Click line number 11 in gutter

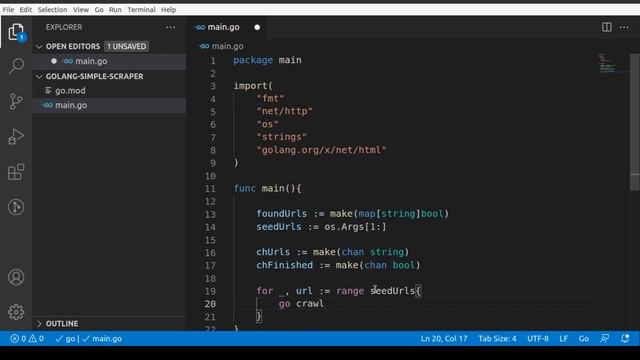pos(210,189)
